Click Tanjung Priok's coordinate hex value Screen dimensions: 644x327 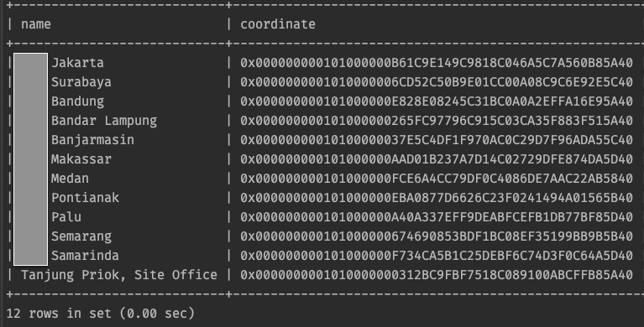pos(436,275)
